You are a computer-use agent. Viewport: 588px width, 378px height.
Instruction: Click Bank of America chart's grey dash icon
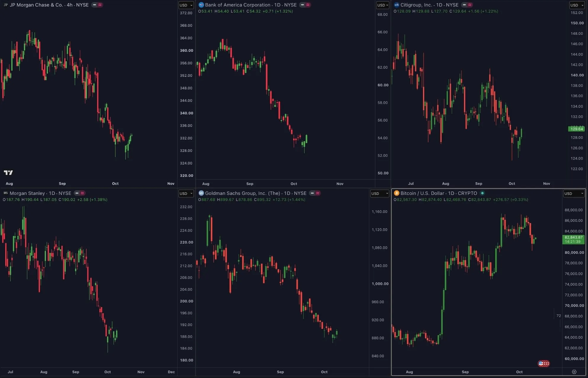pyautogui.click(x=302, y=5)
